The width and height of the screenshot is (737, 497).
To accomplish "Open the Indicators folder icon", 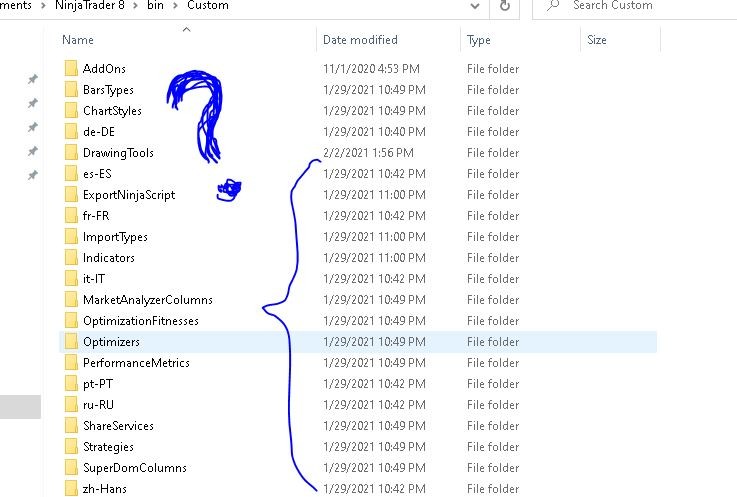I will pos(71,258).
